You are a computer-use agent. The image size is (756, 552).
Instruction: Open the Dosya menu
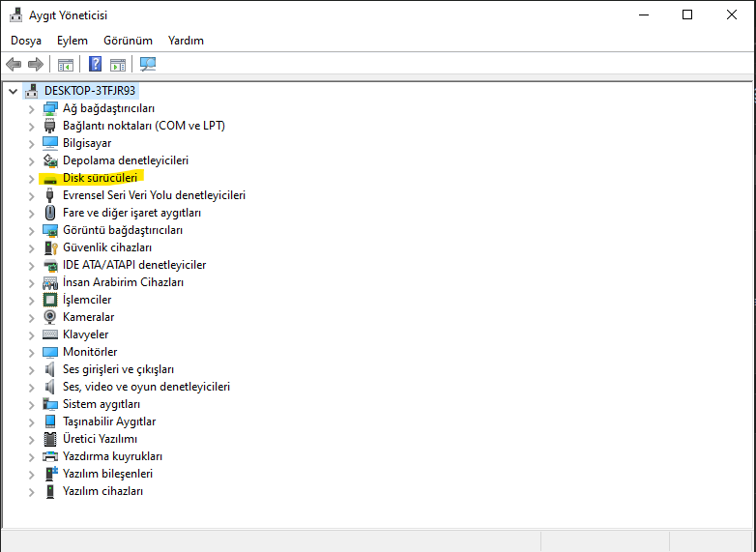pos(26,41)
